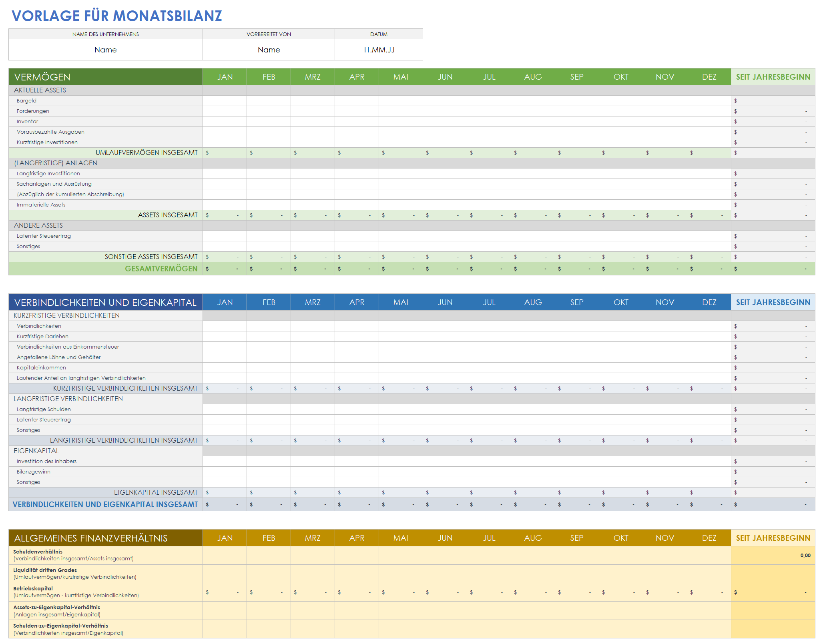Click 'VERBINDLICHKEITEN UND EIGENKAPITAL INSGESAMT' label

point(105,504)
